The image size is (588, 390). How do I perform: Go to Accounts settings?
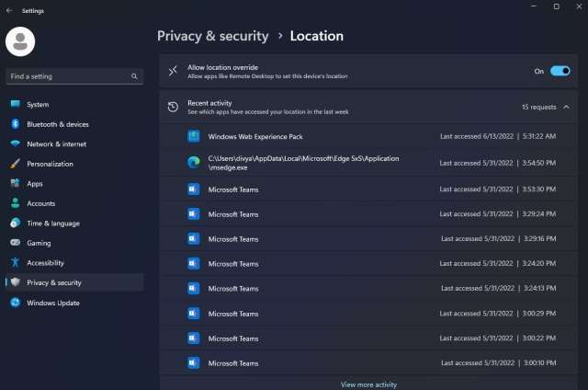click(40, 203)
